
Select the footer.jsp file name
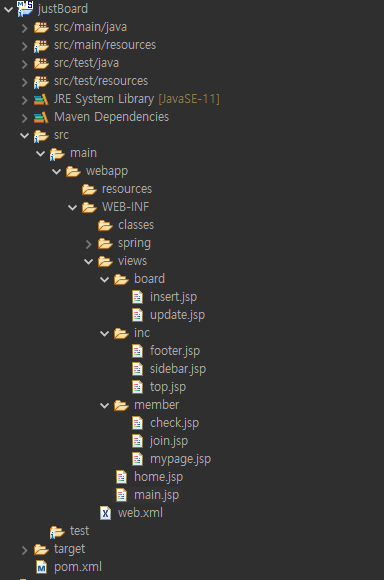(x=175, y=351)
